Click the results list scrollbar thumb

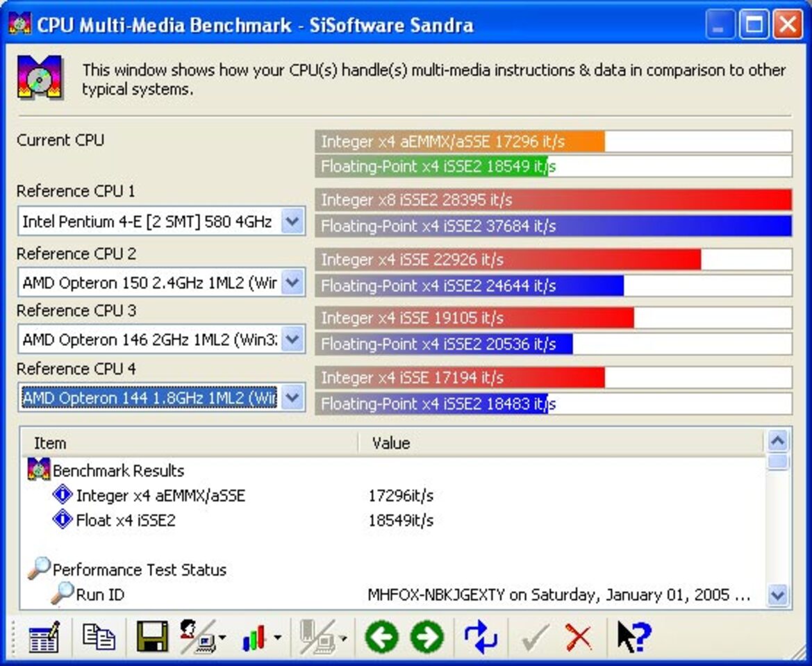pyautogui.click(x=778, y=461)
